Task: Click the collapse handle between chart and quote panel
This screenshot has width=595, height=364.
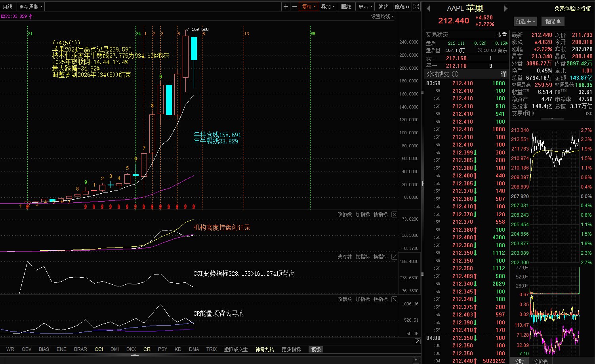Action: tap(422, 183)
